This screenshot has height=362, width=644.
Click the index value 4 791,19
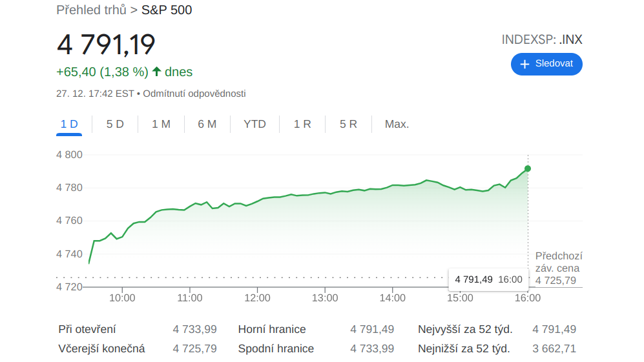click(106, 45)
